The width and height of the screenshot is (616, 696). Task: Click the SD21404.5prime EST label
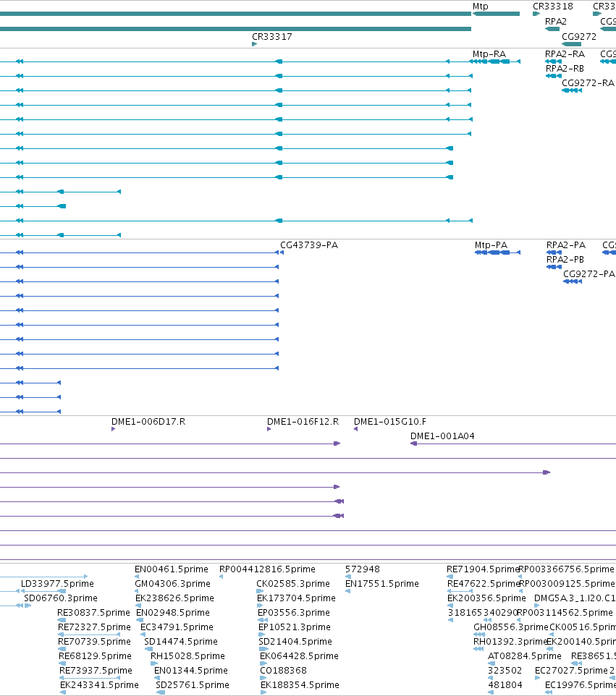295,642
